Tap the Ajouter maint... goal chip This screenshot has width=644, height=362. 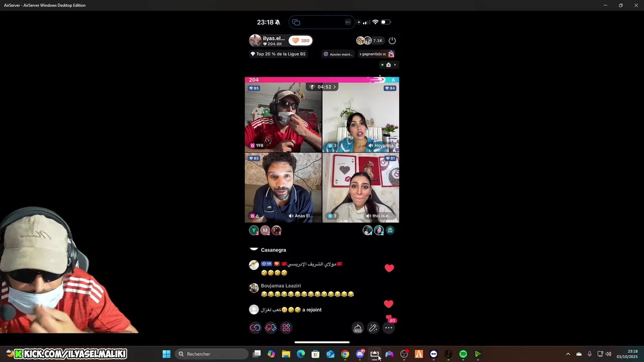pyautogui.click(x=338, y=54)
